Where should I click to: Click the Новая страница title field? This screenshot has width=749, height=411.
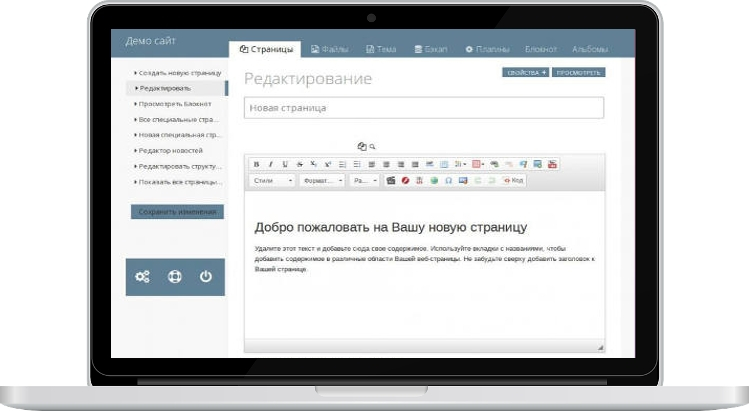click(424, 108)
